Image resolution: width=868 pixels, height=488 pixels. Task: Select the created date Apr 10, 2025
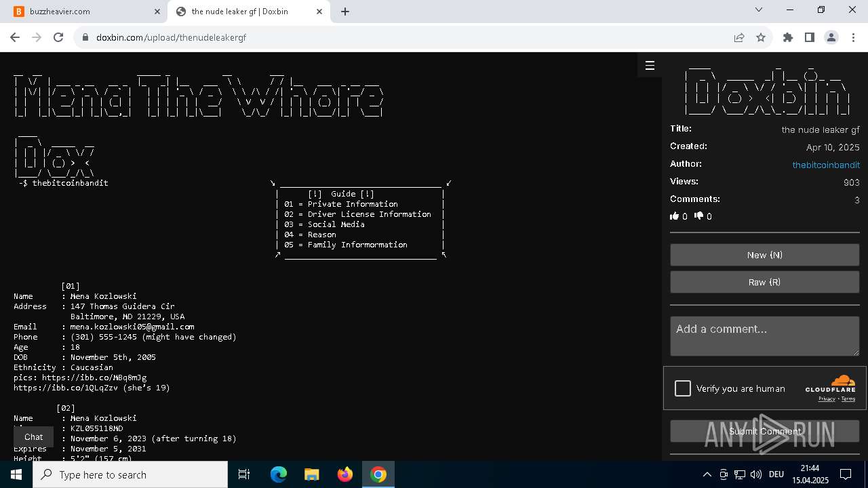click(833, 147)
